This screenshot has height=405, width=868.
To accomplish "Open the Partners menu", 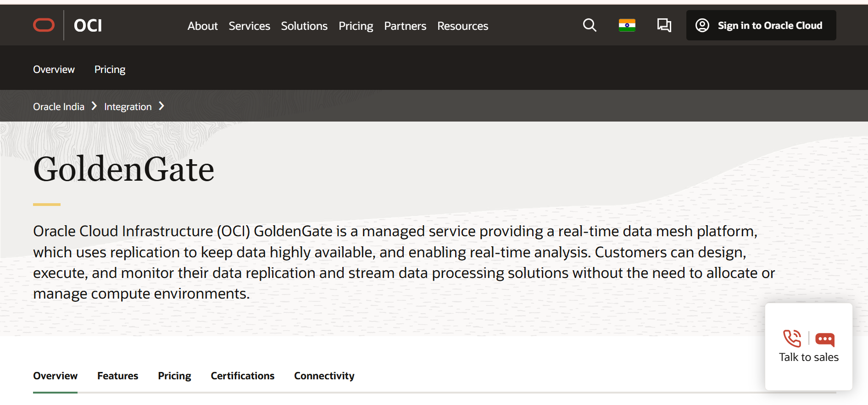I will pos(405,26).
